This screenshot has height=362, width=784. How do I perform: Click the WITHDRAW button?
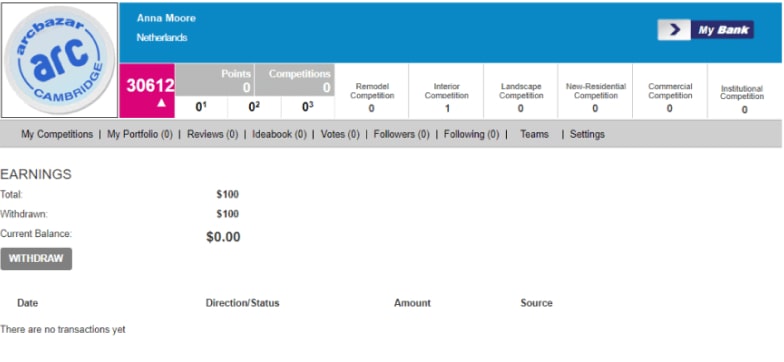36,258
